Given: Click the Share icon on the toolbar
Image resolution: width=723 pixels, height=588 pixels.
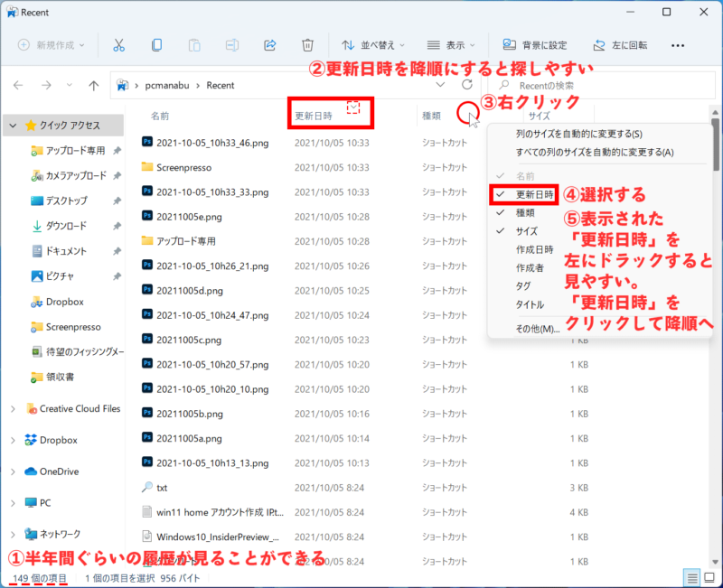Looking at the screenshot, I should point(269,44).
